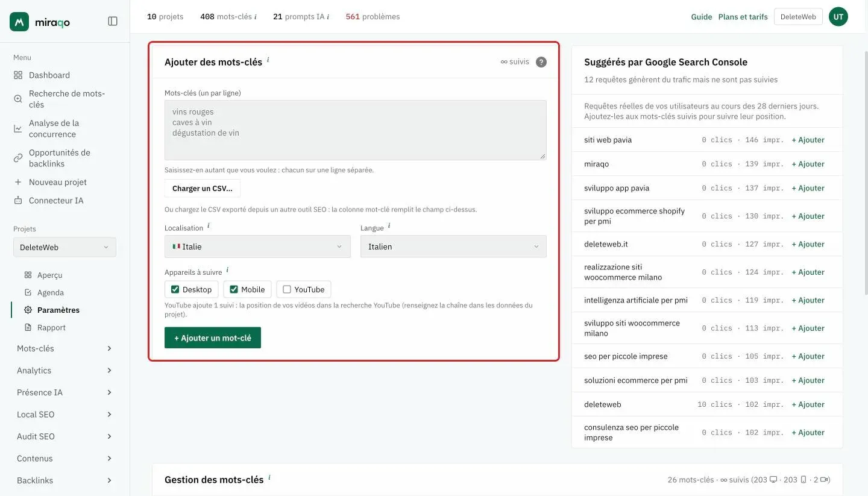Click info icon next to 21 prompts IA
This screenshot has width=868, height=496.
point(328,17)
